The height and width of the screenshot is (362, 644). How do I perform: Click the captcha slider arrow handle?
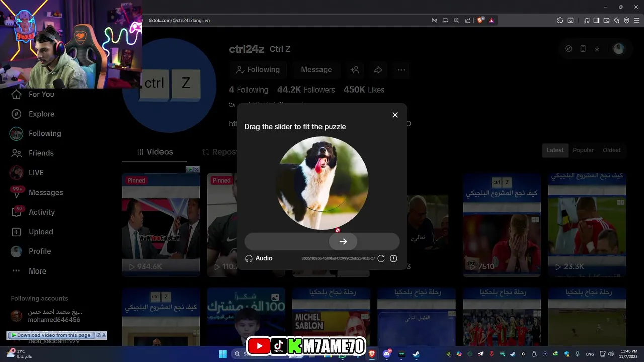pos(343,242)
